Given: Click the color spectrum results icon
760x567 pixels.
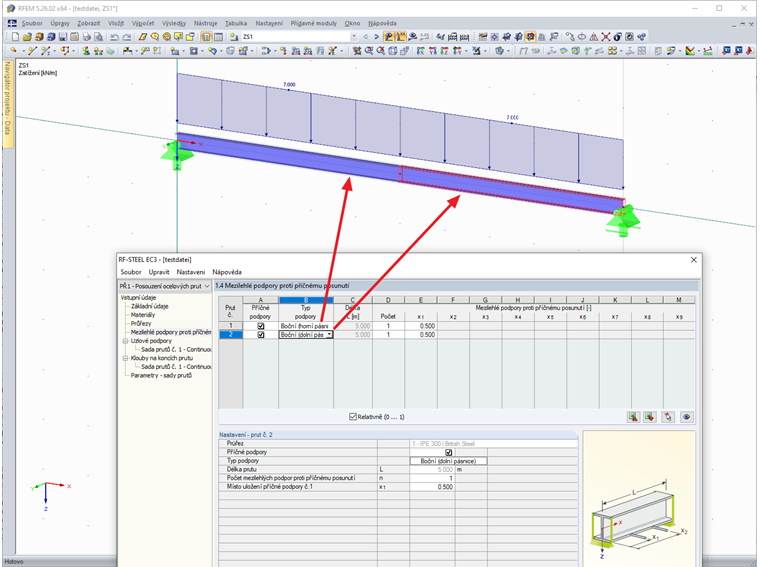Looking at the screenshot, I should [690, 51].
